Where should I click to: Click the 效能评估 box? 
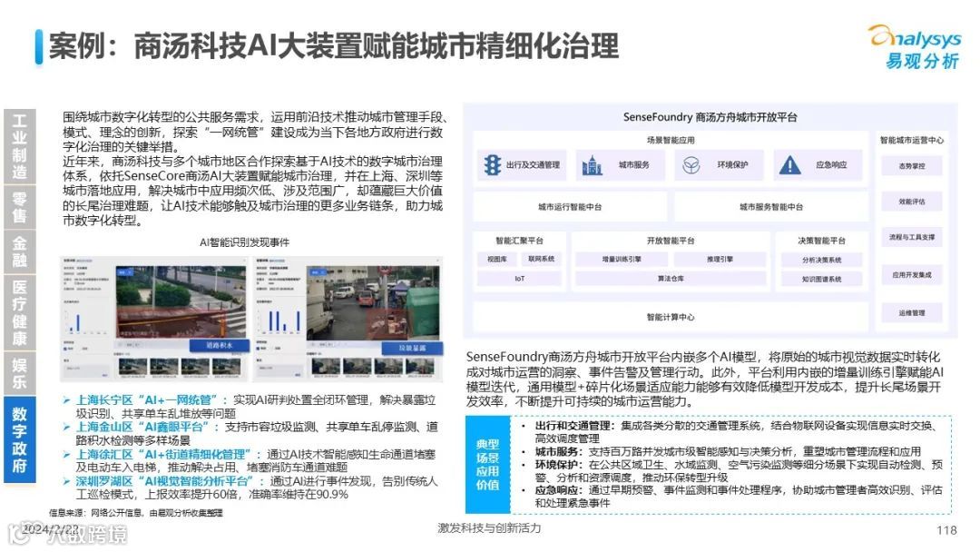(x=912, y=202)
